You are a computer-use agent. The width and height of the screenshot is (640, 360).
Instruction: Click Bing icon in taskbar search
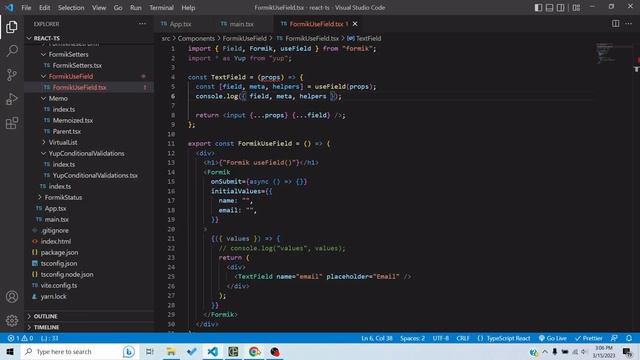point(129,351)
